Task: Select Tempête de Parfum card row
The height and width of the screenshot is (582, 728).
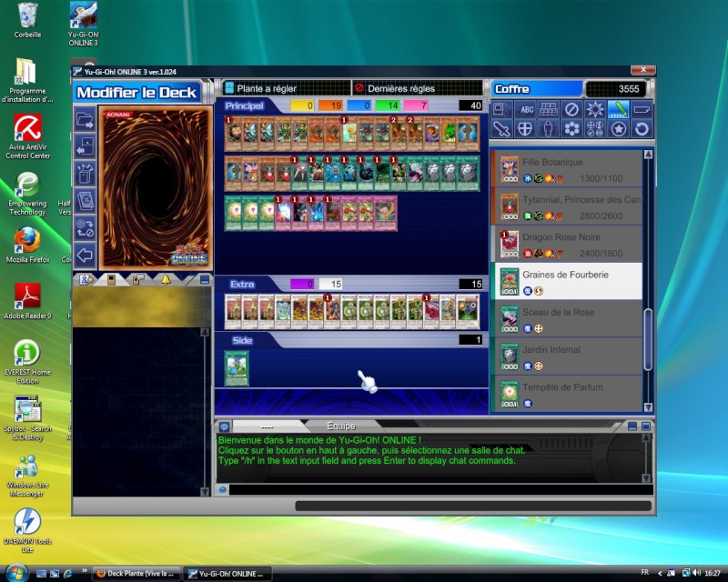Action: click(566, 394)
